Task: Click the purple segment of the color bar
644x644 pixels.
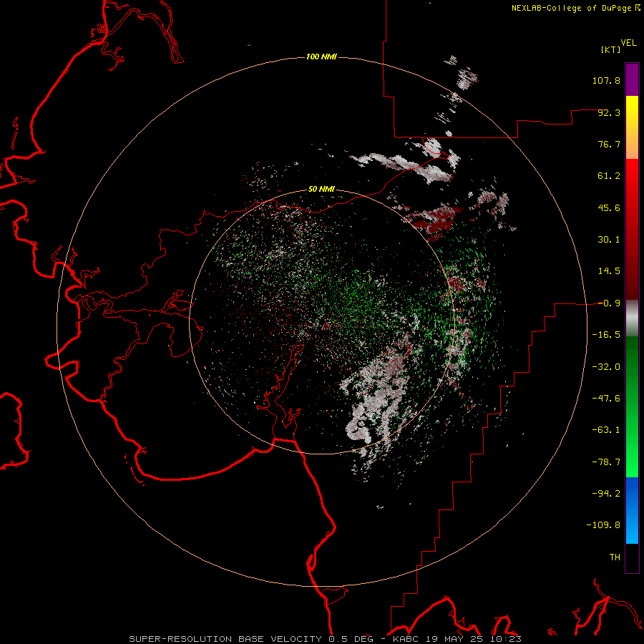Action: pyautogui.click(x=632, y=79)
